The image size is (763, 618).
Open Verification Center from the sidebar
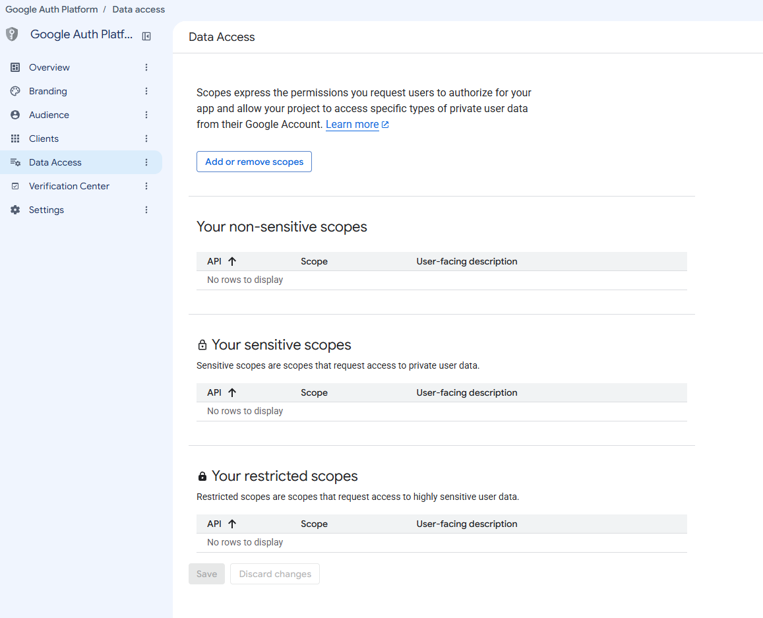tap(69, 186)
